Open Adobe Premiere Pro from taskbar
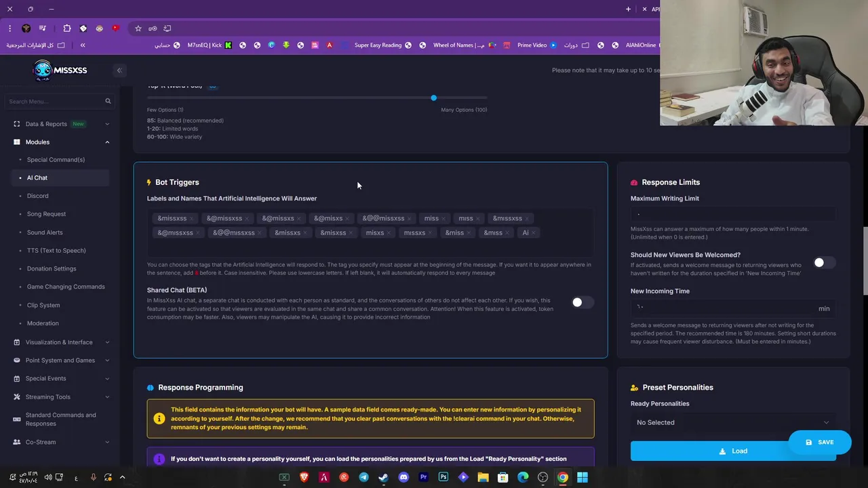This screenshot has height=488, width=868. point(423,477)
